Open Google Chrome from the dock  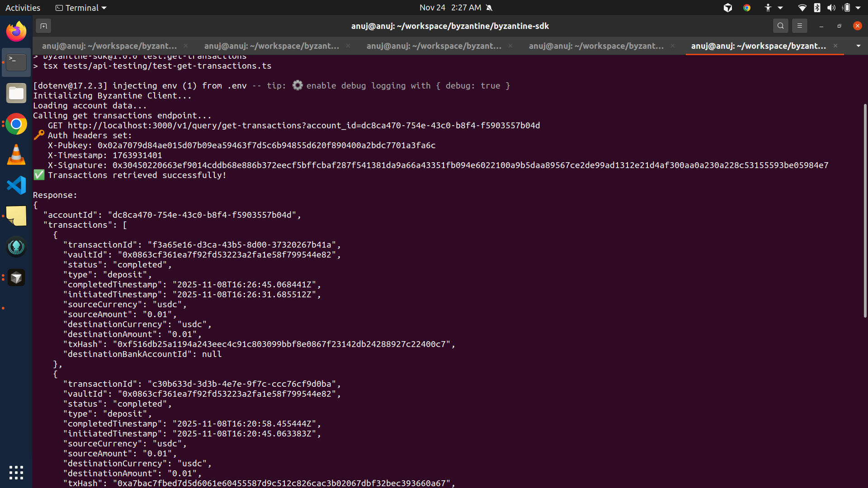click(x=16, y=124)
